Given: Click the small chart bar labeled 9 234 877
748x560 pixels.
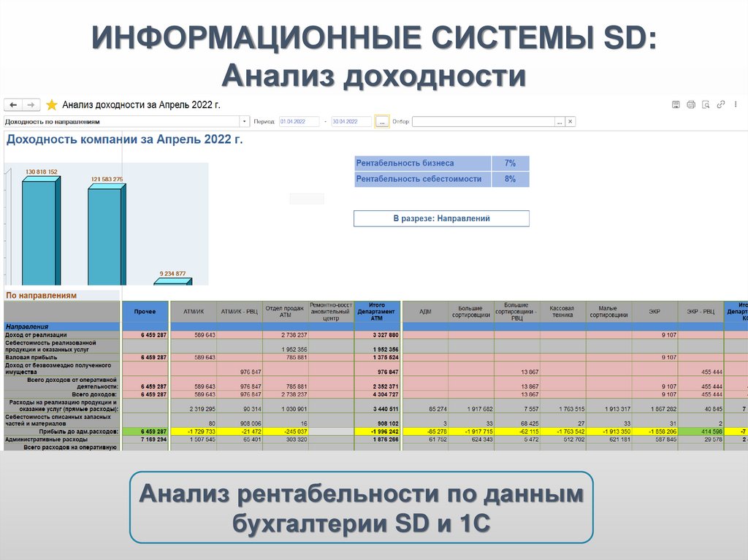Looking at the screenshot, I should click(x=172, y=282).
